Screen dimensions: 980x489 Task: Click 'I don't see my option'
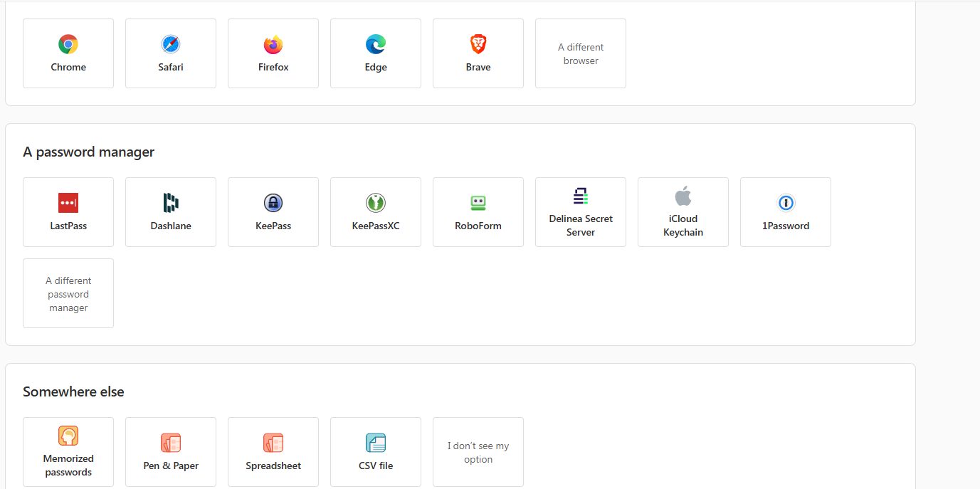click(478, 452)
